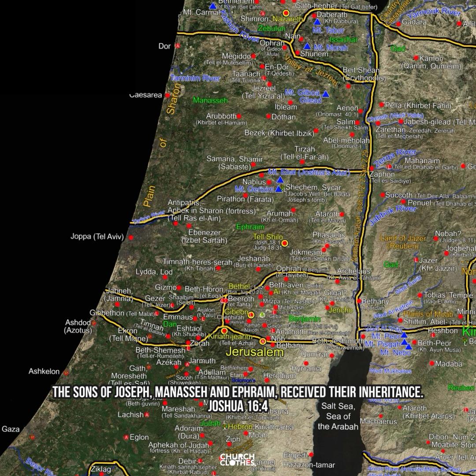Select the Kiriath-jearim yellow-ringed marker
Image resolution: width=476 pixels, height=476 pixels.
(x=224, y=331)
